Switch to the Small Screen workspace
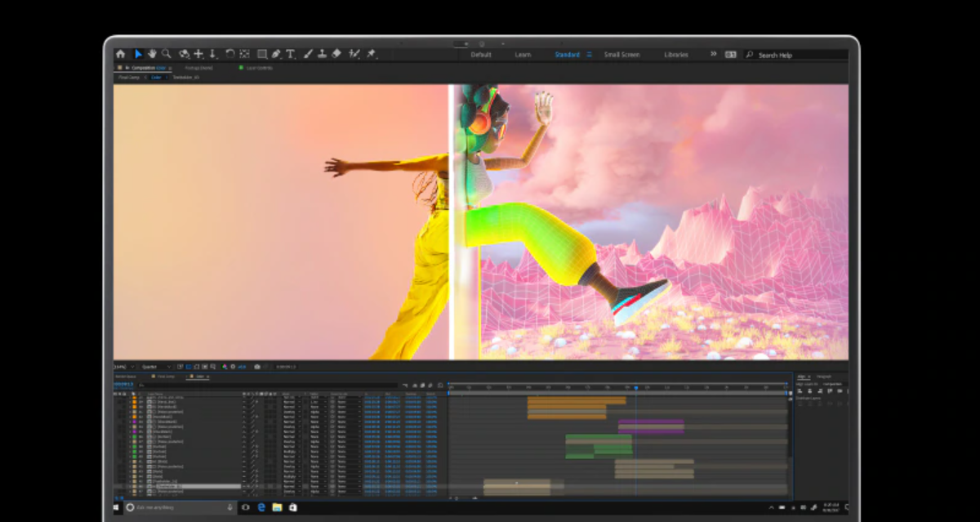This screenshot has height=522, width=980. 621,55
